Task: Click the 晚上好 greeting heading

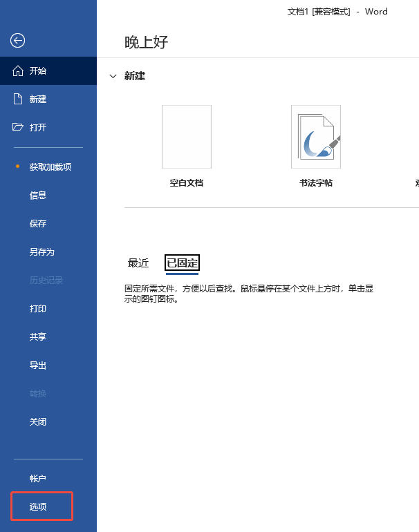Action: 146,42
